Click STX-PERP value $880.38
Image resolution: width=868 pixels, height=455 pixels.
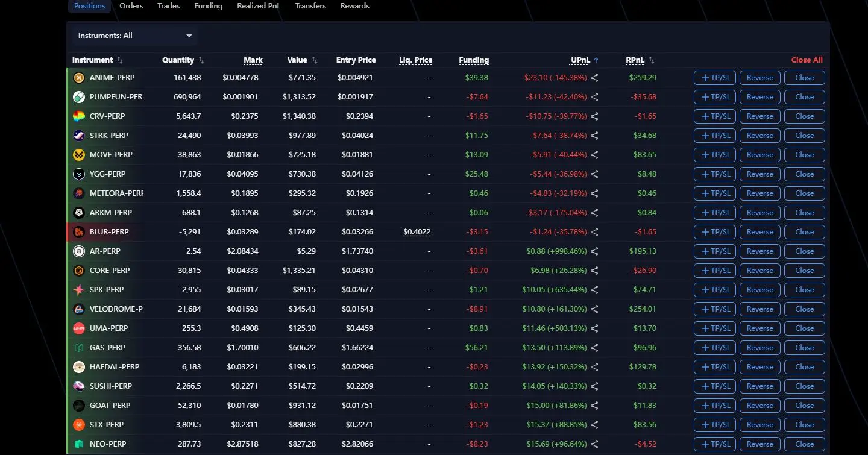coord(303,425)
